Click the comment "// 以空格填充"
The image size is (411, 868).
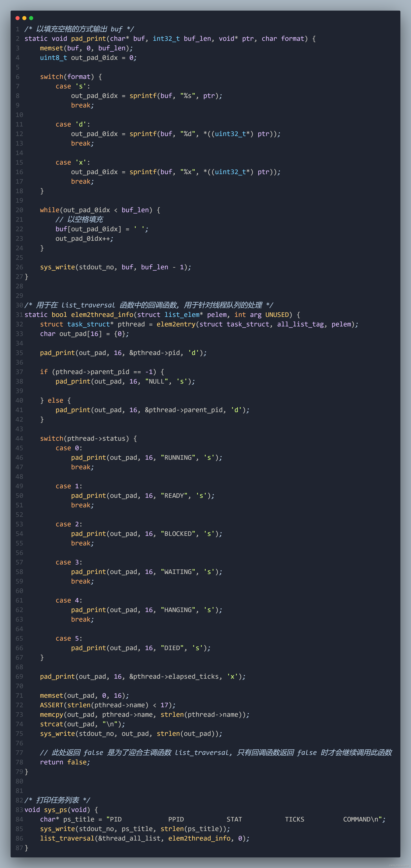click(x=79, y=219)
